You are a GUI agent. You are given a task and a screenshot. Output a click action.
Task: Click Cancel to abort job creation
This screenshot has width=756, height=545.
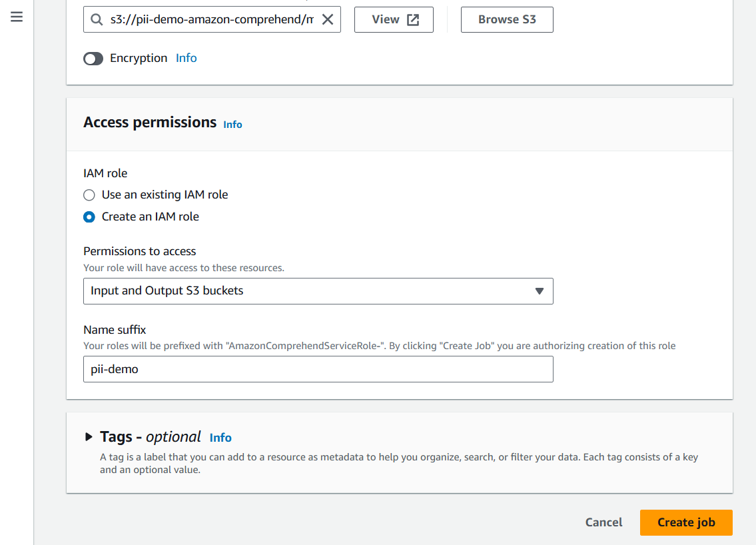point(603,522)
